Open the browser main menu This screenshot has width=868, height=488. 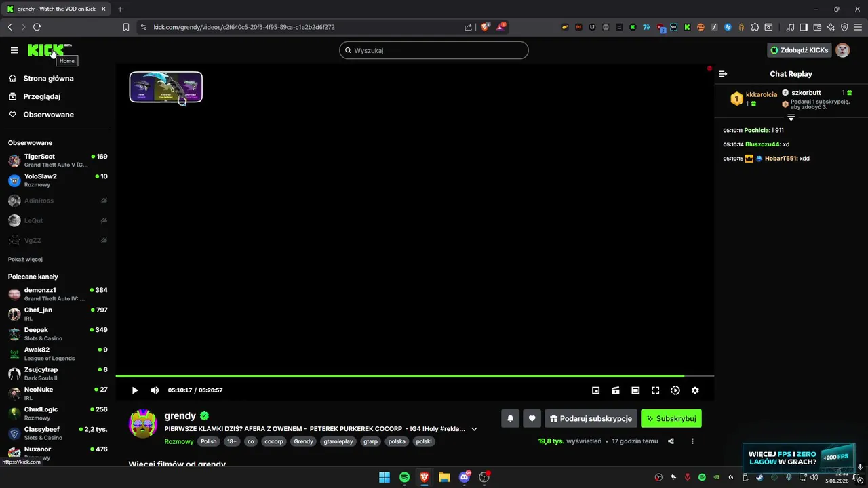tap(858, 27)
